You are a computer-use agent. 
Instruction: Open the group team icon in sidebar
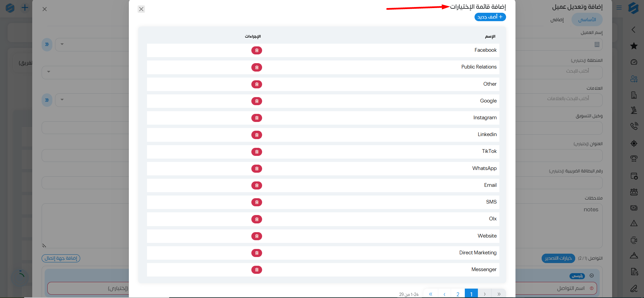(x=634, y=192)
